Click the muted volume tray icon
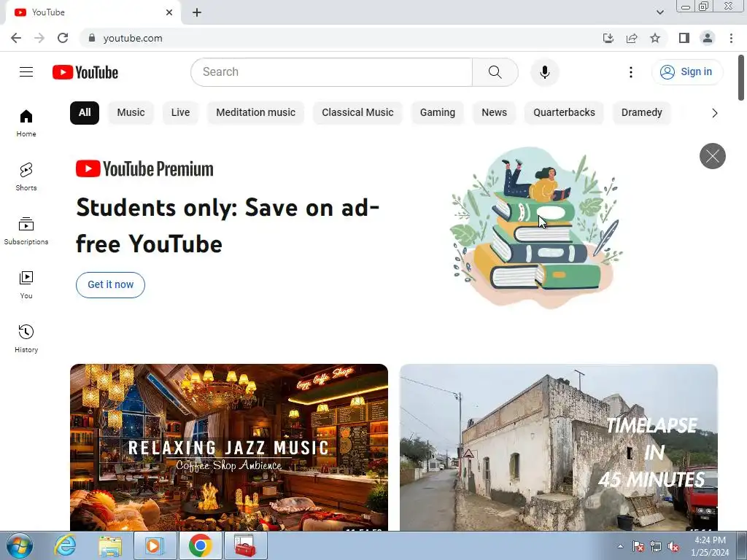This screenshot has width=747, height=560. 673,547
